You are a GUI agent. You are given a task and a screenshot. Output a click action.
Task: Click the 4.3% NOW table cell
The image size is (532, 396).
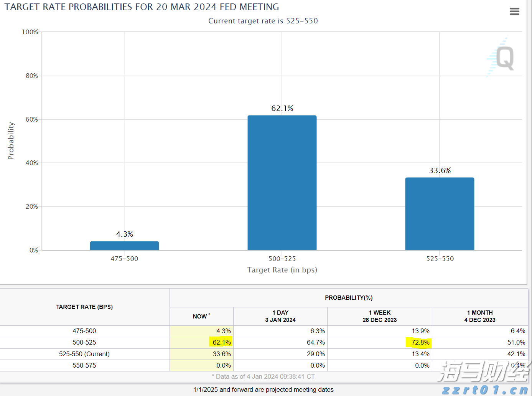point(223,331)
